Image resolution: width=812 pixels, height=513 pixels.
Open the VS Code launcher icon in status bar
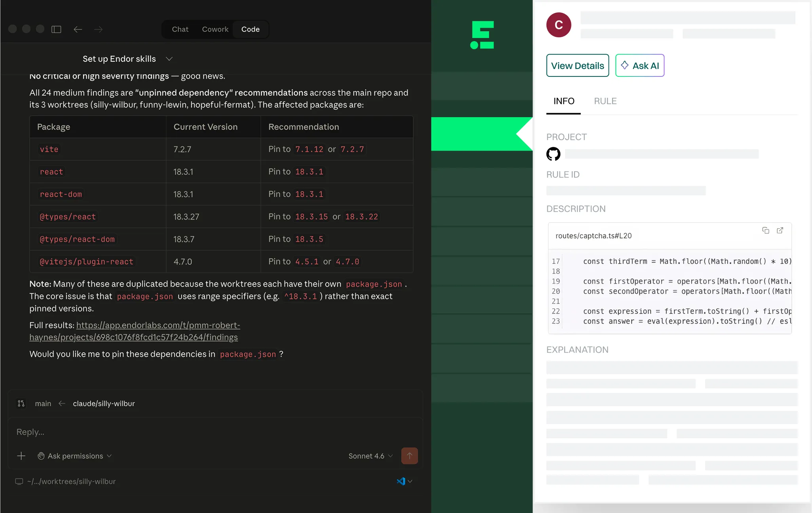point(400,481)
